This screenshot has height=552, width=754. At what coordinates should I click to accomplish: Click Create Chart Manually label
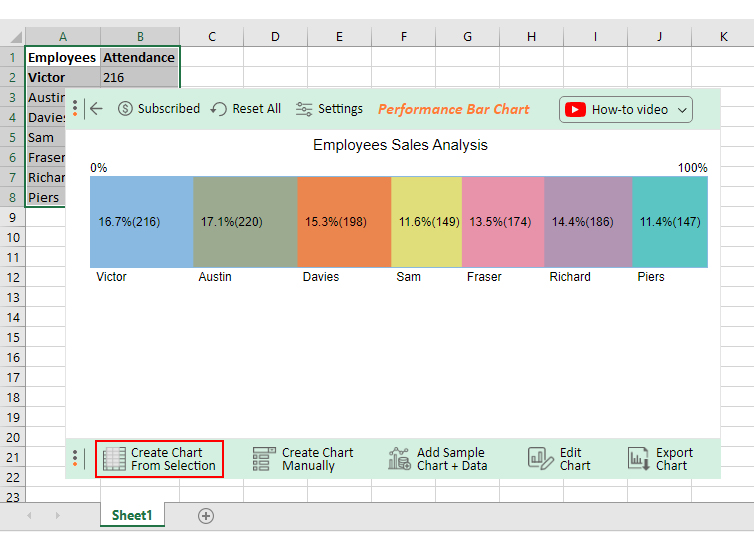coord(317,459)
